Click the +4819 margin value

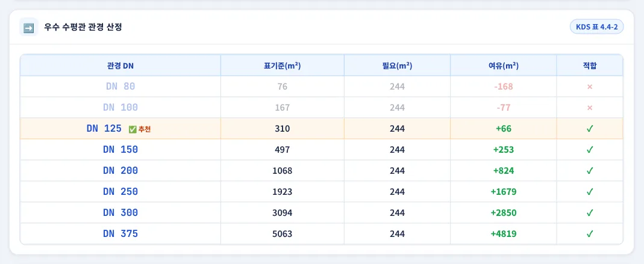click(504, 234)
